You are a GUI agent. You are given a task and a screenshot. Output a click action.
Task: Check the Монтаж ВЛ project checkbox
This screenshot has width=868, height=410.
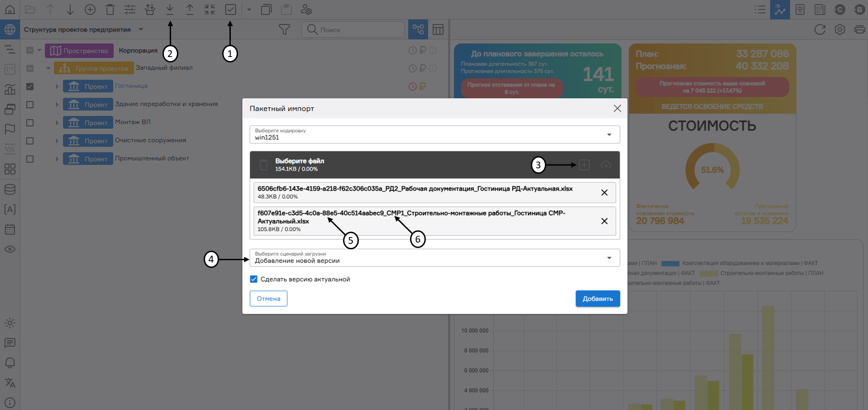(x=30, y=123)
